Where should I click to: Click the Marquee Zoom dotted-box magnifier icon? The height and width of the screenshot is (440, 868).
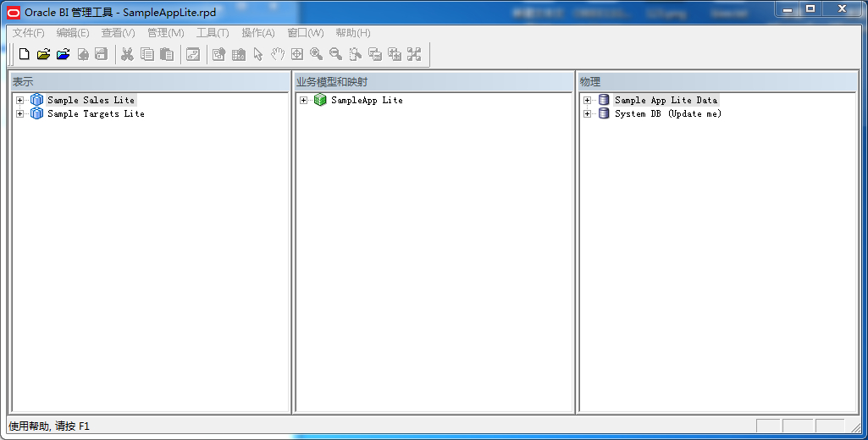click(x=356, y=53)
